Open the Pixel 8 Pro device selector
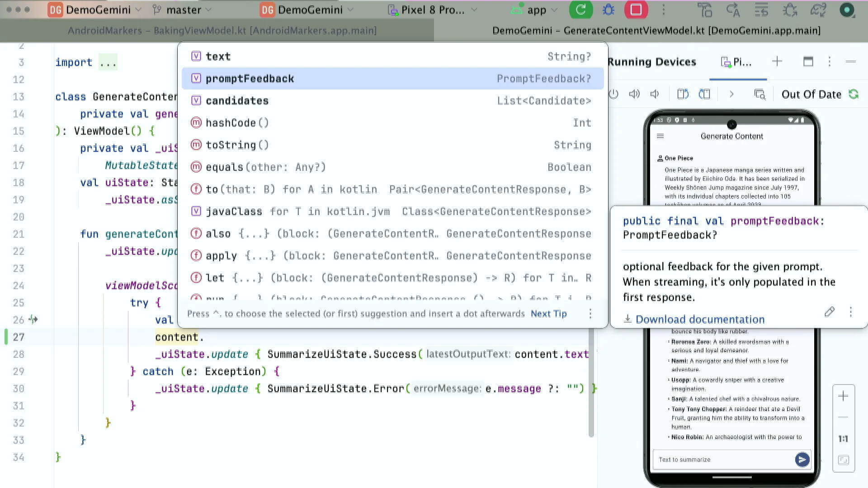Screen dimensions: 868x488 (432, 9)
